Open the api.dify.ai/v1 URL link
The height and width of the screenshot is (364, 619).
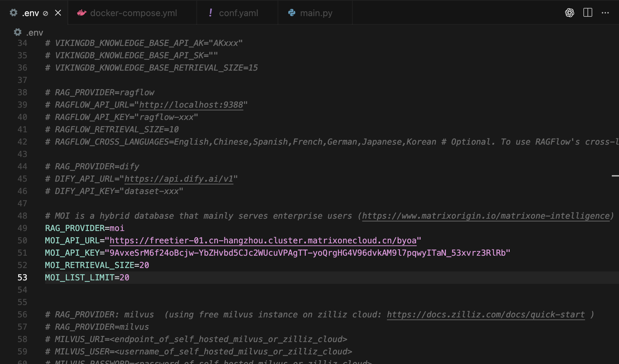[179, 179]
